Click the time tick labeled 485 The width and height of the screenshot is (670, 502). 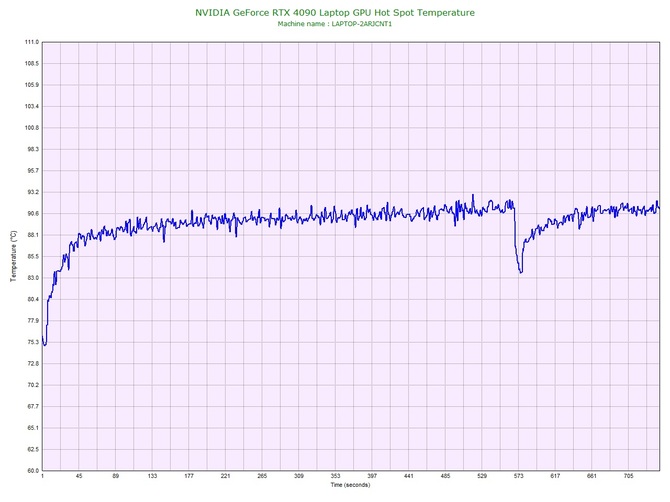[445, 476]
